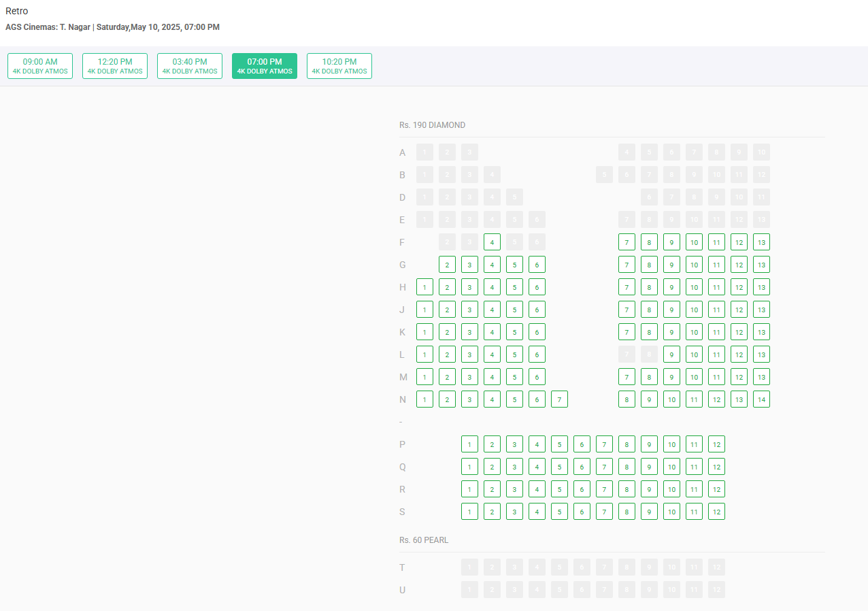Book seat 7 in row K

pos(627,332)
